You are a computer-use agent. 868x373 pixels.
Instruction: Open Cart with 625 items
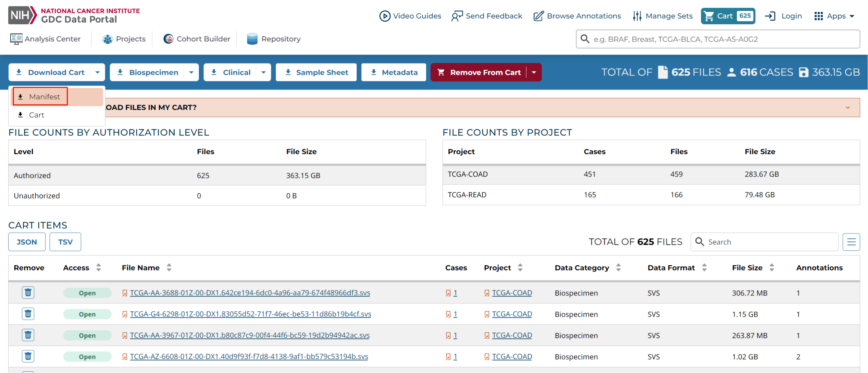[x=728, y=16]
